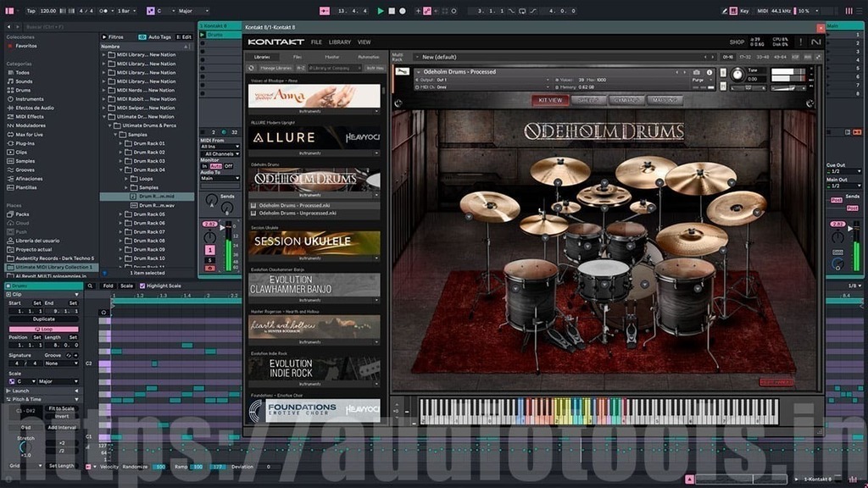Toggle the Highlight Scale checkbox
Viewport: 868px width, 488px height.
[142, 286]
